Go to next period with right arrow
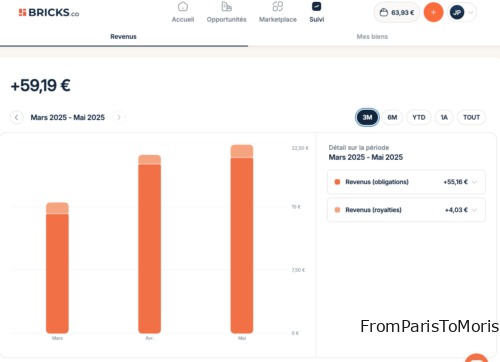The width and height of the screenshot is (500, 362). click(x=119, y=117)
